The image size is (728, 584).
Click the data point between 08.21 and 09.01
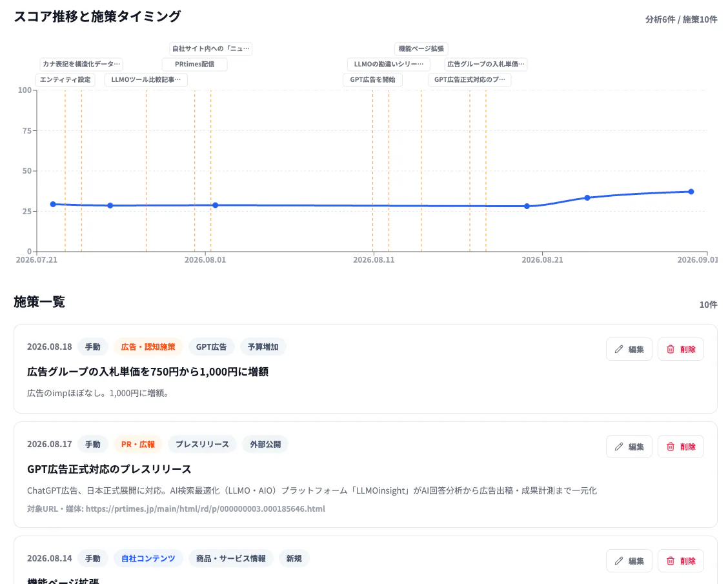click(x=587, y=197)
